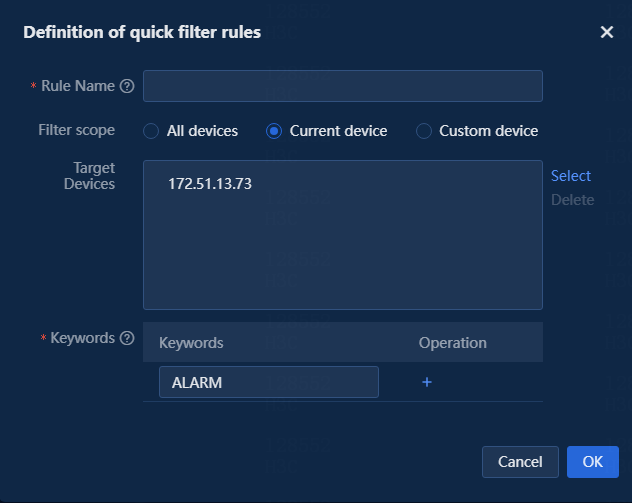Click the Target Devices label
This screenshot has width=632, height=503.
point(89,176)
